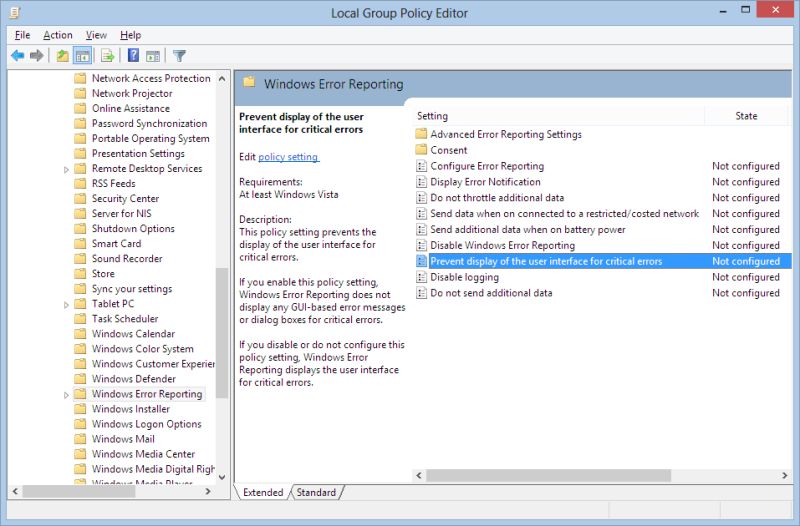This screenshot has height=526, width=800.
Task: Click the 'policy setting' edit link
Action: pos(288,157)
